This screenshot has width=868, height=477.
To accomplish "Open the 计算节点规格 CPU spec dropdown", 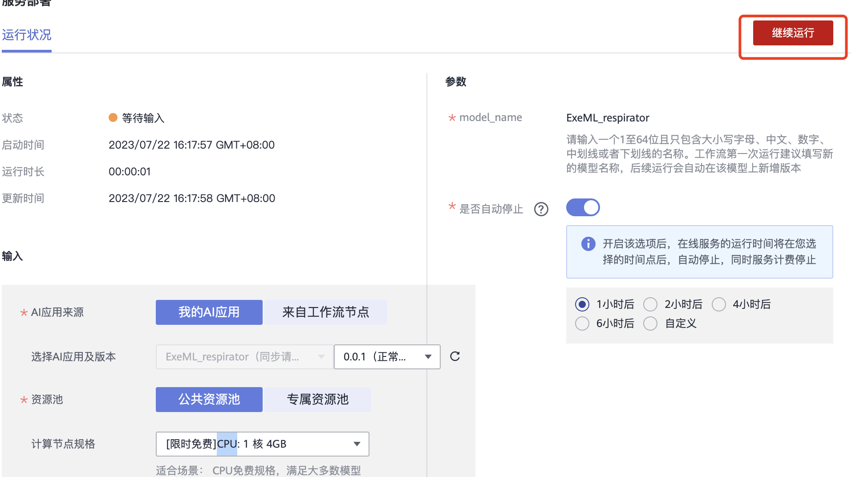I will (x=262, y=444).
